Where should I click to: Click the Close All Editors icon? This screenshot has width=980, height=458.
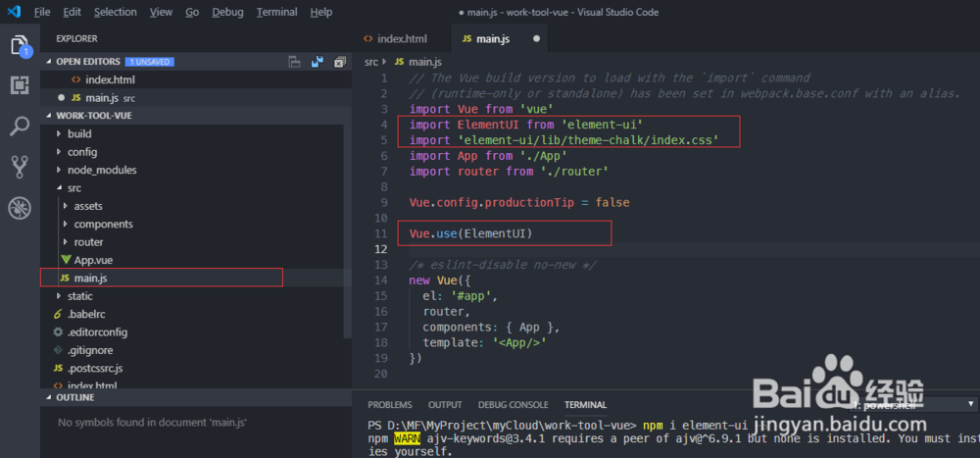[339, 62]
